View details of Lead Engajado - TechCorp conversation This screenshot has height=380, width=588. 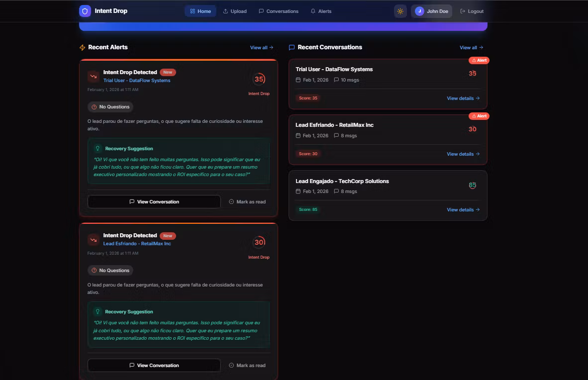point(463,210)
